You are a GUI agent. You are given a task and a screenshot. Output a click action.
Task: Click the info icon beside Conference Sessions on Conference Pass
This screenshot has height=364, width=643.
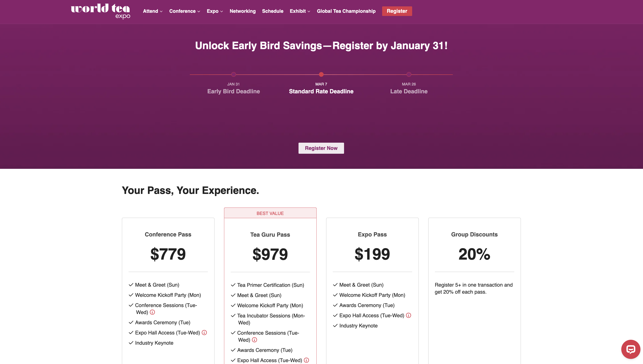tap(153, 312)
